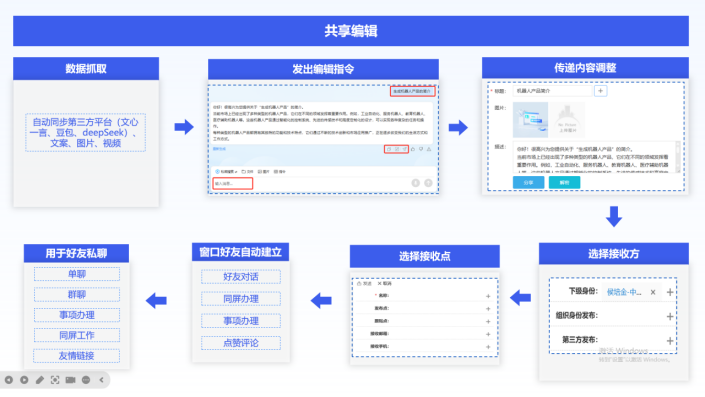Click the 自动同步第三方平台 text box

[x=85, y=133]
